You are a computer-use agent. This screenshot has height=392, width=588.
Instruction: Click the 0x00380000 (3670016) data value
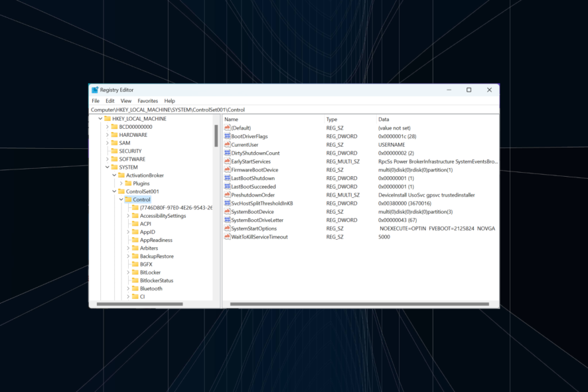click(405, 203)
